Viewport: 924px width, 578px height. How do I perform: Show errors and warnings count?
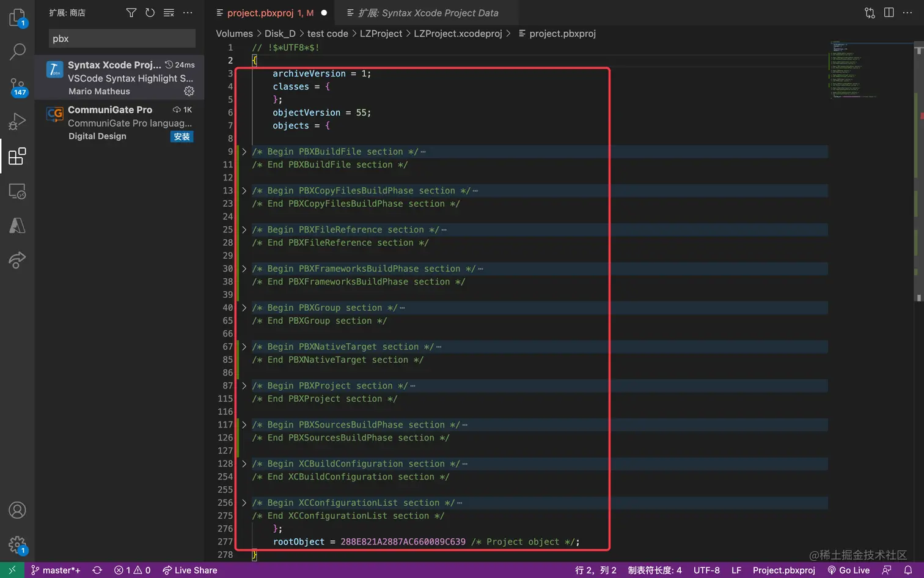click(133, 570)
